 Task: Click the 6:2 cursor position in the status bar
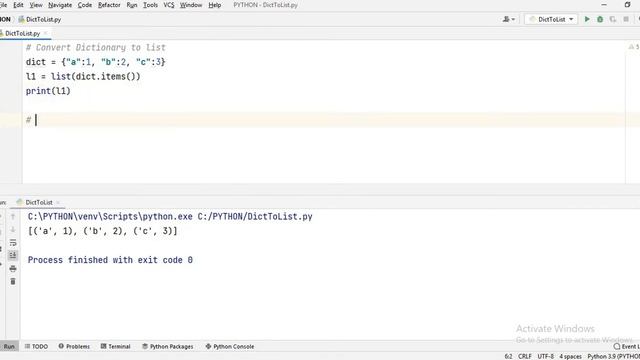coord(508,356)
